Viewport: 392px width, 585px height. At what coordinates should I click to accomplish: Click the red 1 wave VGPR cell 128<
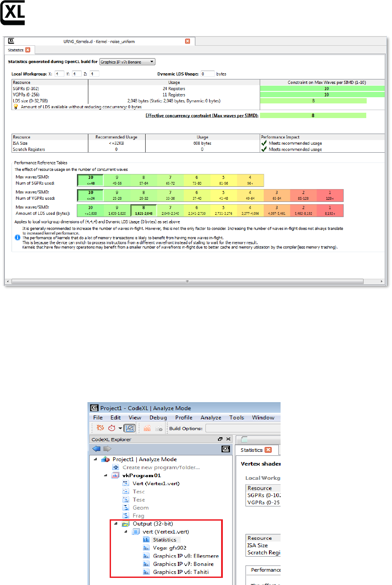[330, 195]
